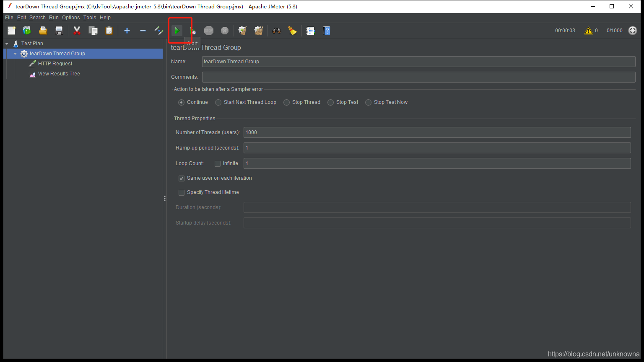Image resolution: width=644 pixels, height=362 pixels.
Task: Select the Stop Test Now radio button
Action: pyautogui.click(x=368, y=102)
